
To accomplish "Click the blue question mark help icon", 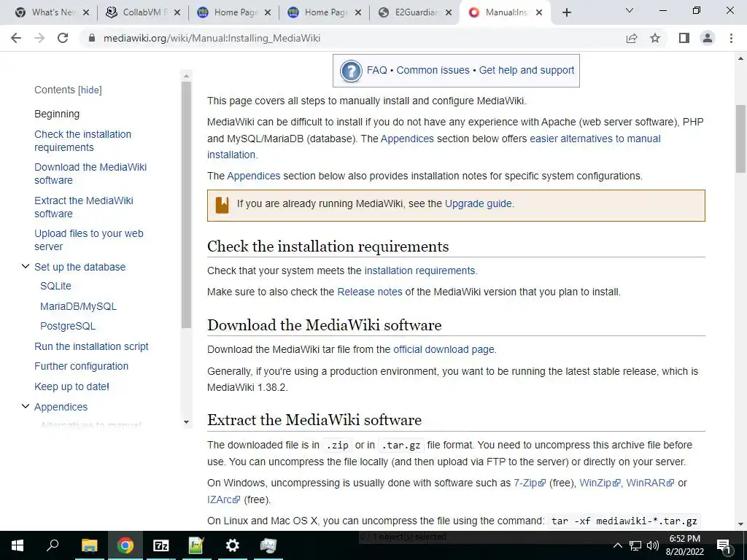I will (351, 71).
